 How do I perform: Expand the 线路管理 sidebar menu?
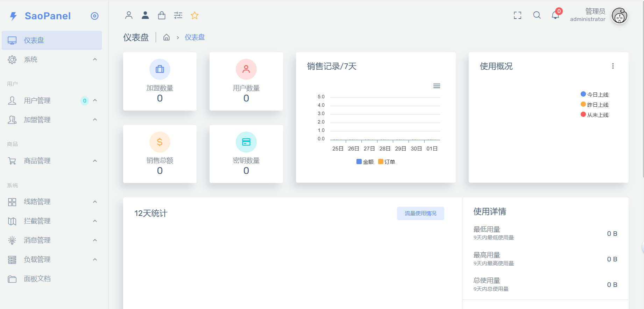tap(37, 202)
